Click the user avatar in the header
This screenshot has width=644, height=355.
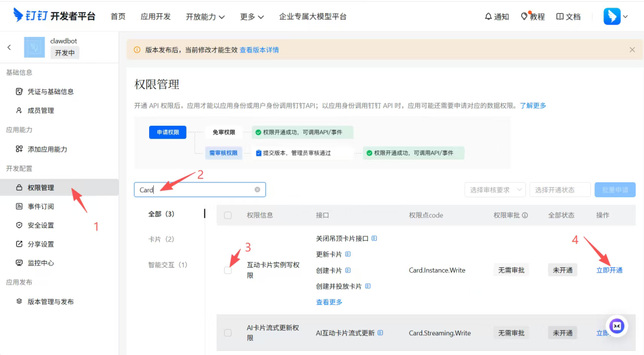[612, 17]
